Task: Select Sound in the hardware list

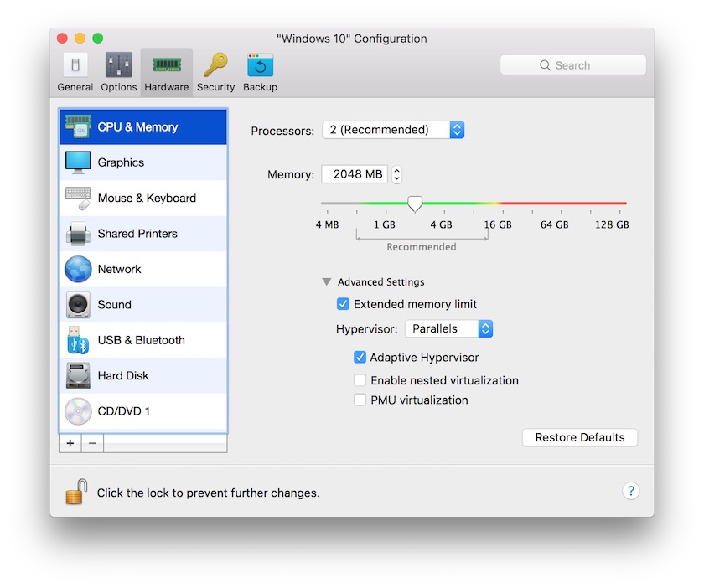Action: click(x=143, y=304)
